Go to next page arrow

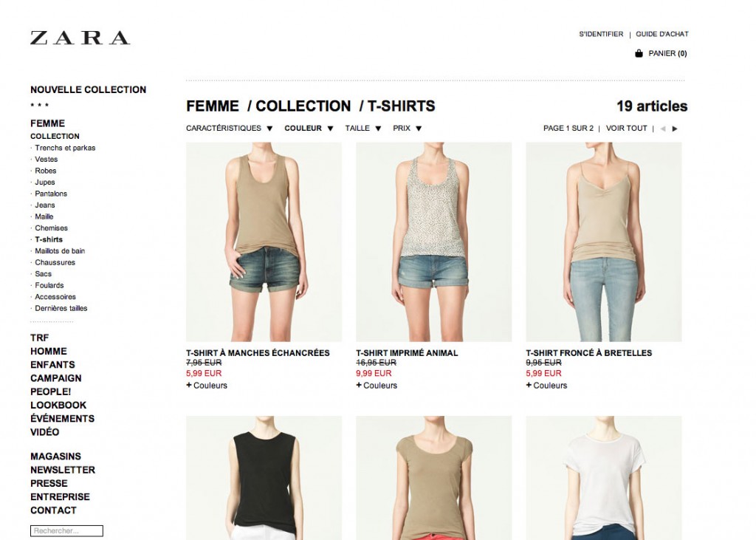pyautogui.click(x=675, y=129)
